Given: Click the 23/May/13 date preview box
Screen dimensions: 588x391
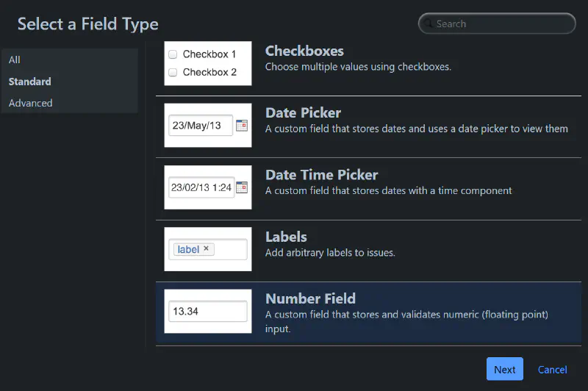Looking at the screenshot, I should [201, 125].
